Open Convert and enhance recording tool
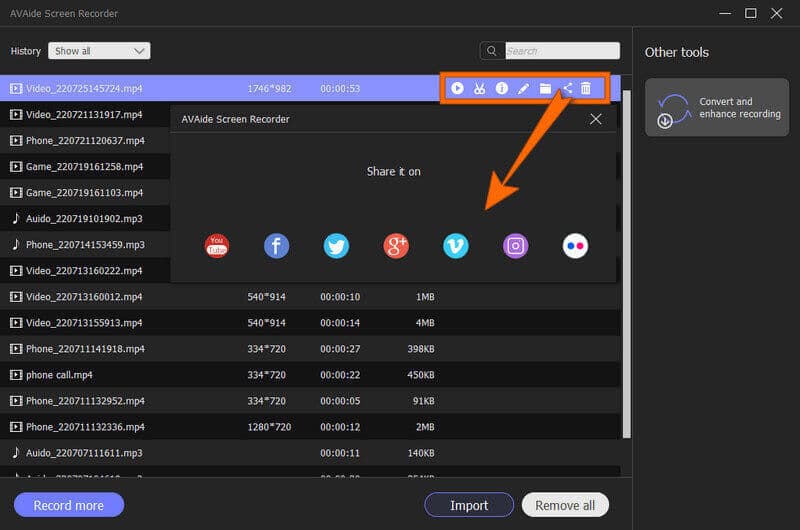This screenshot has width=800, height=530. 716,108
